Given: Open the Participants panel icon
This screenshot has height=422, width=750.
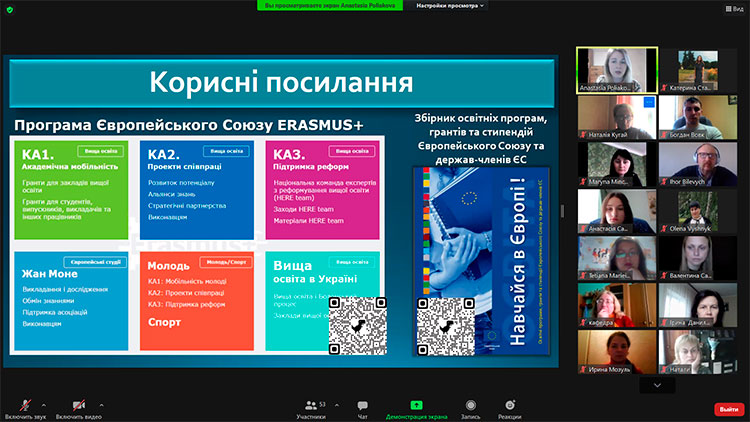Looking at the screenshot, I should coord(310,405).
